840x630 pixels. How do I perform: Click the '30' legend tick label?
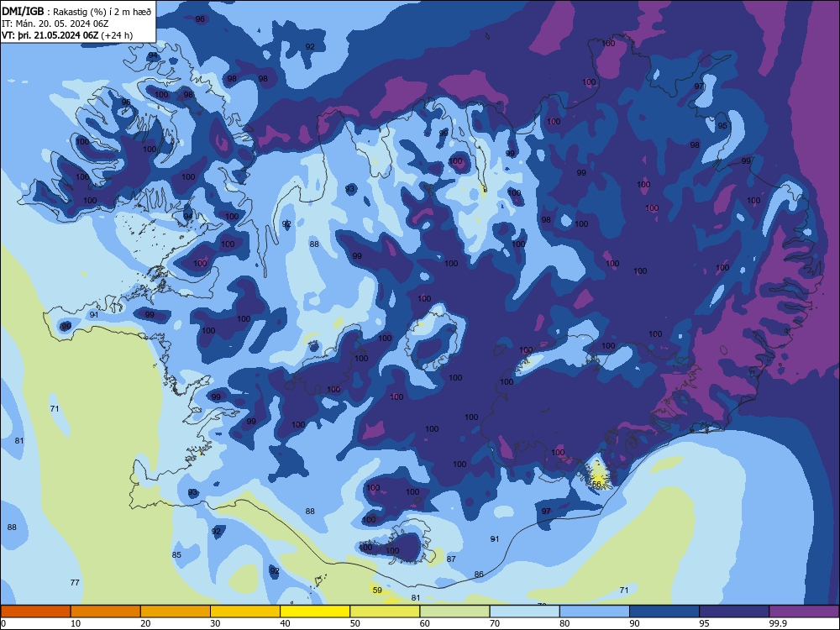(x=215, y=623)
